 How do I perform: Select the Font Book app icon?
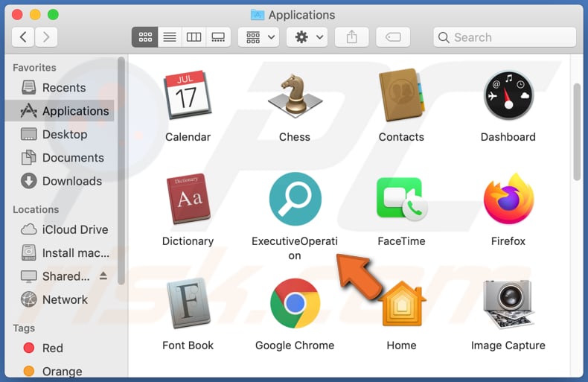tap(188, 304)
